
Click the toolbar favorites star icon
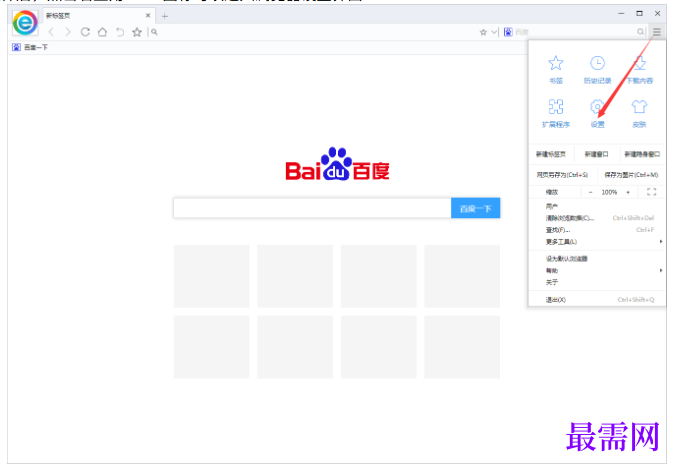(137, 32)
